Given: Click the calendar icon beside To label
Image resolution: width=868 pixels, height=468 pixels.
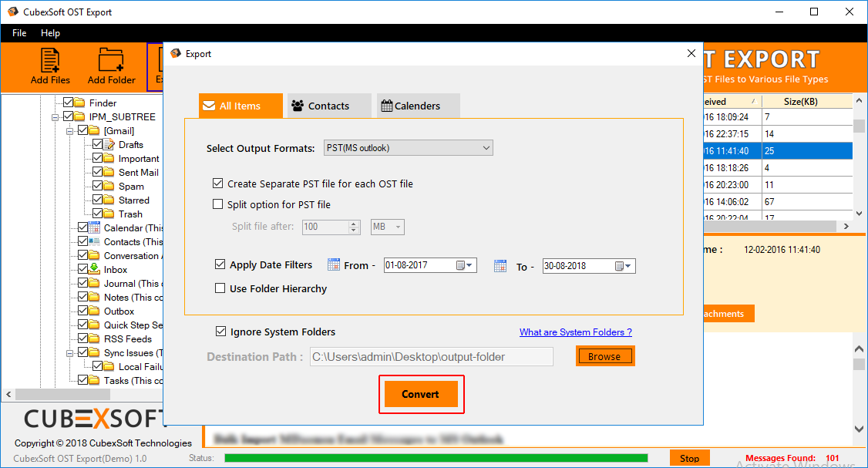Looking at the screenshot, I should [x=500, y=266].
